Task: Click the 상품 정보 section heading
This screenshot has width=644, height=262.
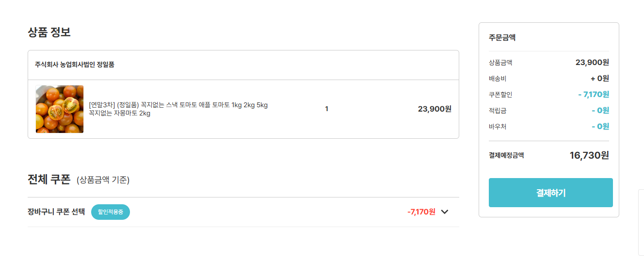Action: (x=49, y=33)
